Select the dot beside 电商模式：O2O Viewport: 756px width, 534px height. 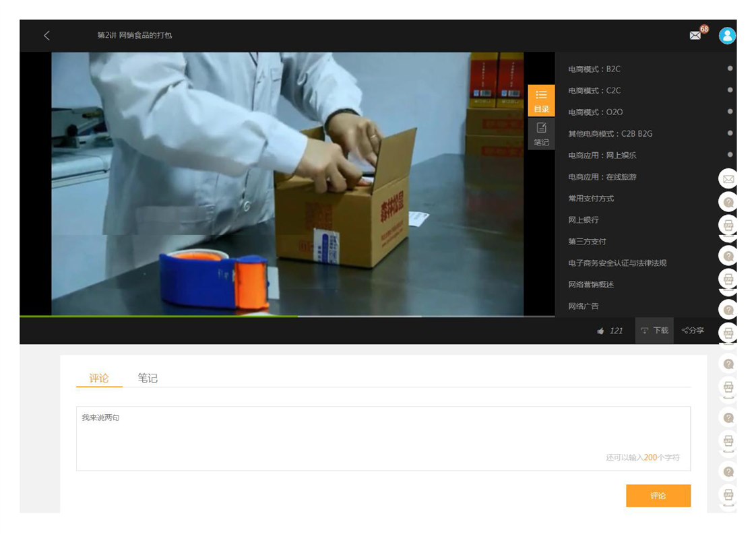(x=730, y=112)
